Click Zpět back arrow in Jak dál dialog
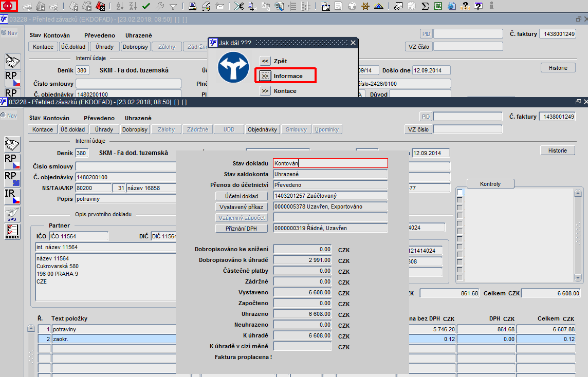This screenshot has height=377, width=588. pyautogui.click(x=265, y=61)
